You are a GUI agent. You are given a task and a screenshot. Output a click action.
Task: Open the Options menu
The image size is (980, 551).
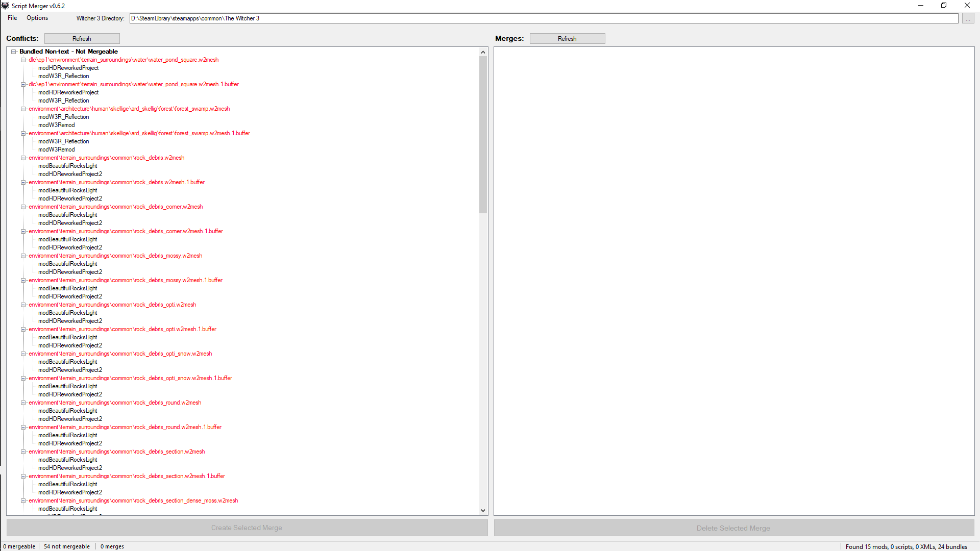(37, 18)
